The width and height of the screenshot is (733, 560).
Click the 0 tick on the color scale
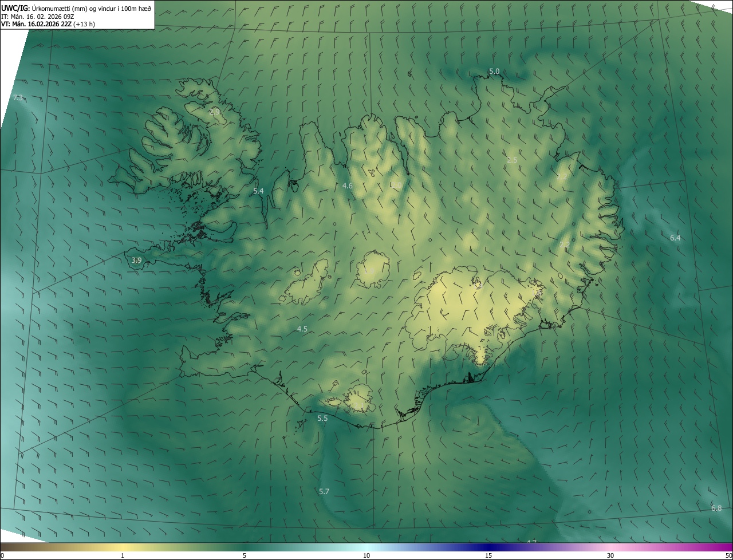(x=2, y=555)
